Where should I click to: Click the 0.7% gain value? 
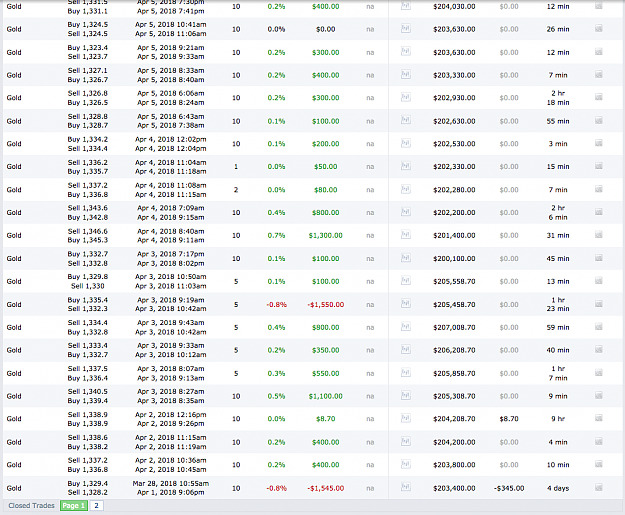pos(276,236)
